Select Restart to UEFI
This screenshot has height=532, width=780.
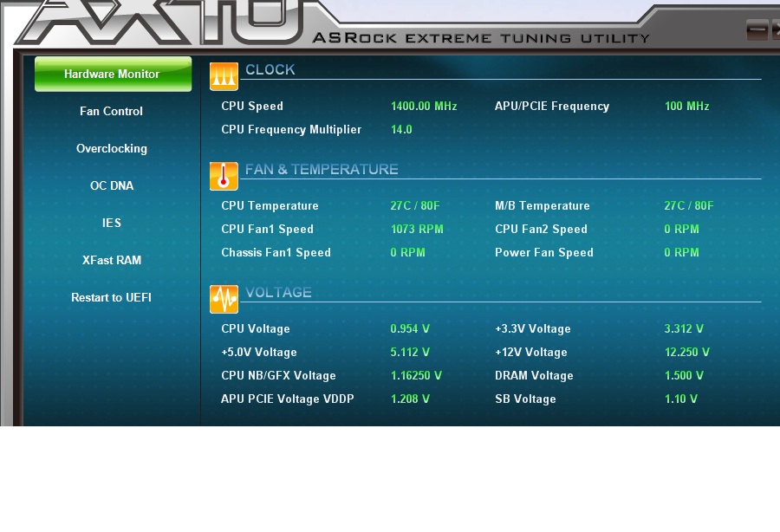tap(112, 297)
